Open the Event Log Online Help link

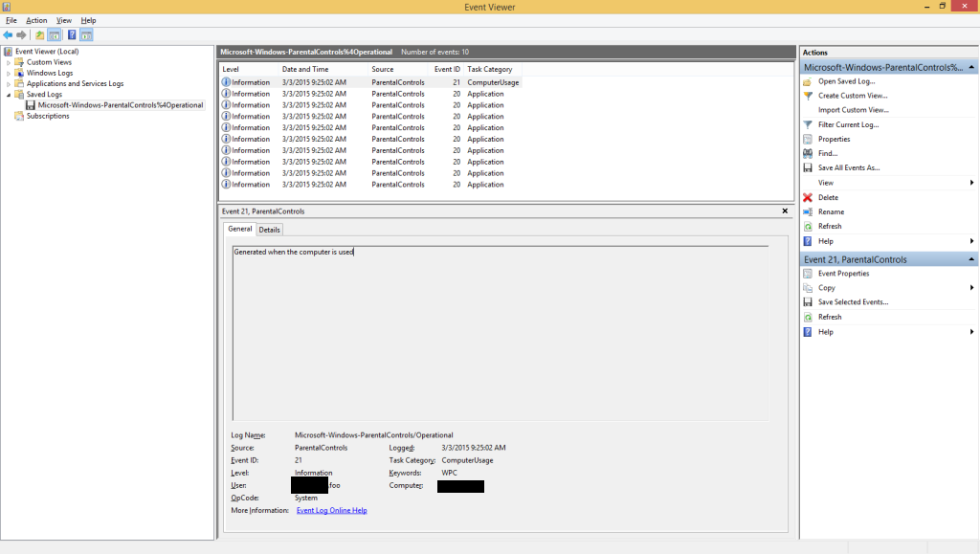331,510
